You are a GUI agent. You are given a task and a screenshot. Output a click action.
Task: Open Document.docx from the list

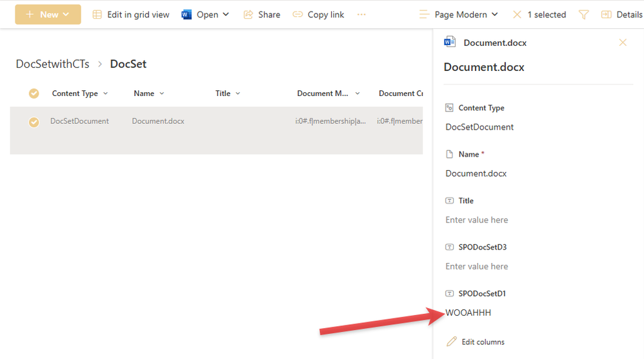click(158, 121)
